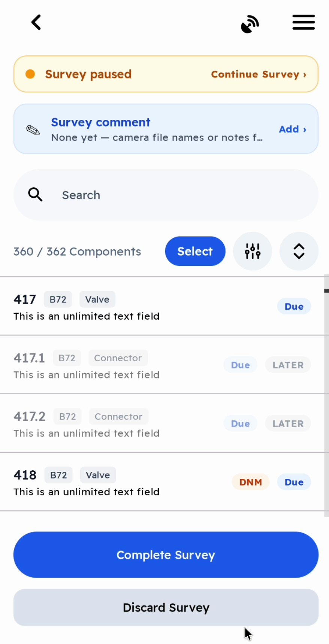The image size is (329, 644).
Task: Open the satellite dish connection icon
Action: point(250,24)
